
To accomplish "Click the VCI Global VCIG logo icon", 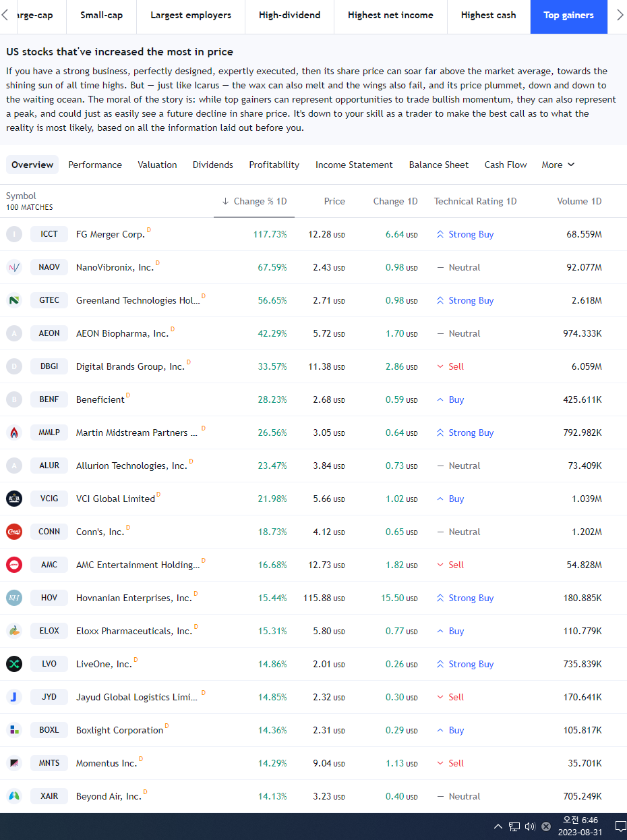I will (x=14, y=499).
